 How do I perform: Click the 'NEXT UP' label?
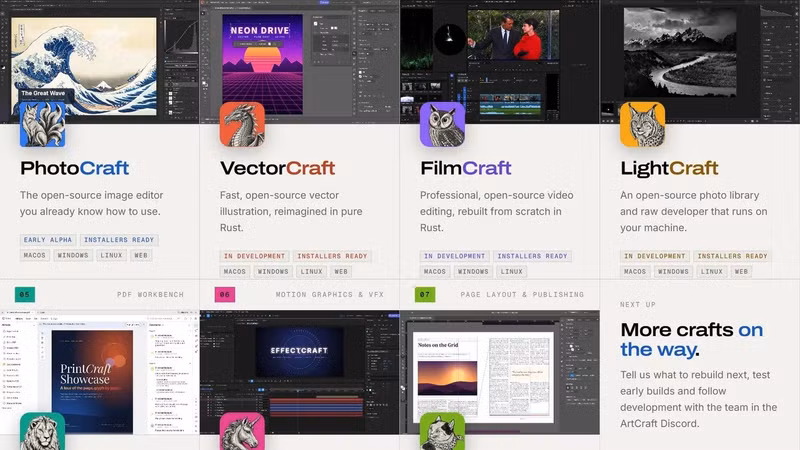(638, 305)
